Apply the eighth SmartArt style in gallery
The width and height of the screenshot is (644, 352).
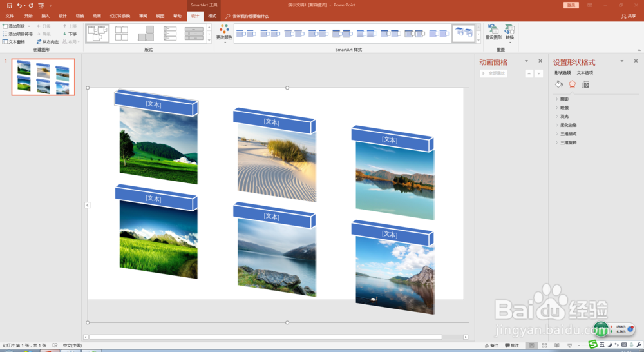coord(415,34)
